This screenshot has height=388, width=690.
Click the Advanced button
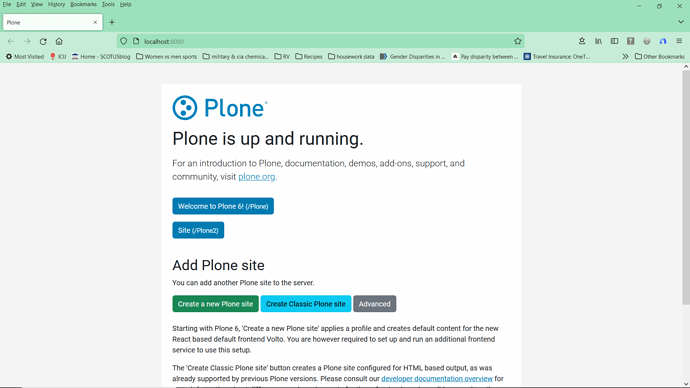[374, 304]
